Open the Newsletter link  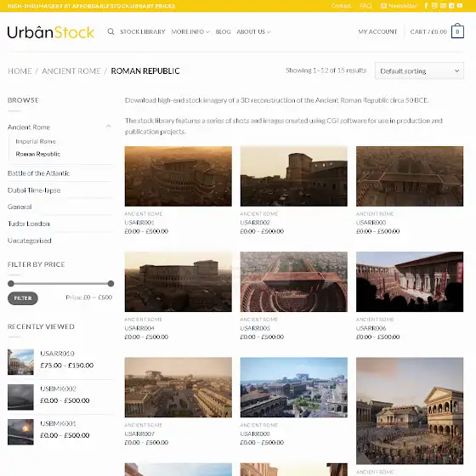[399, 5]
